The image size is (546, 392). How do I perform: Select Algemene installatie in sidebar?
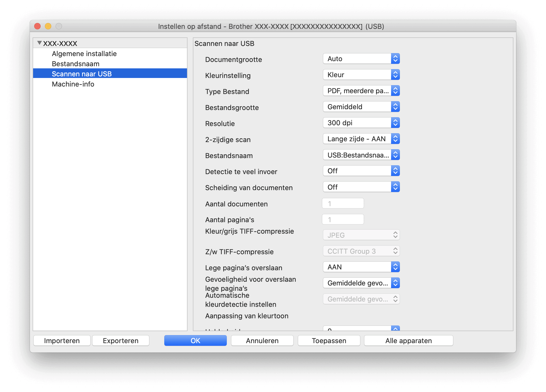point(84,54)
